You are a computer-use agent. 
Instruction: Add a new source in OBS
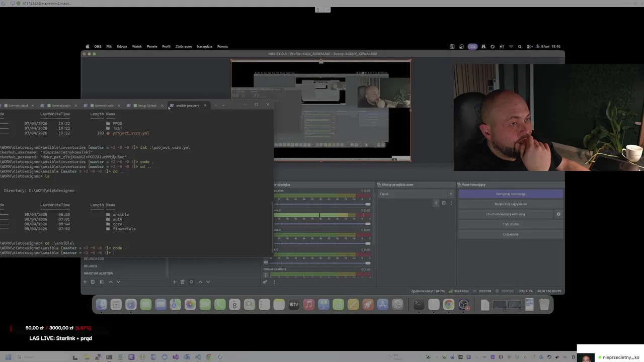coord(175,282)
